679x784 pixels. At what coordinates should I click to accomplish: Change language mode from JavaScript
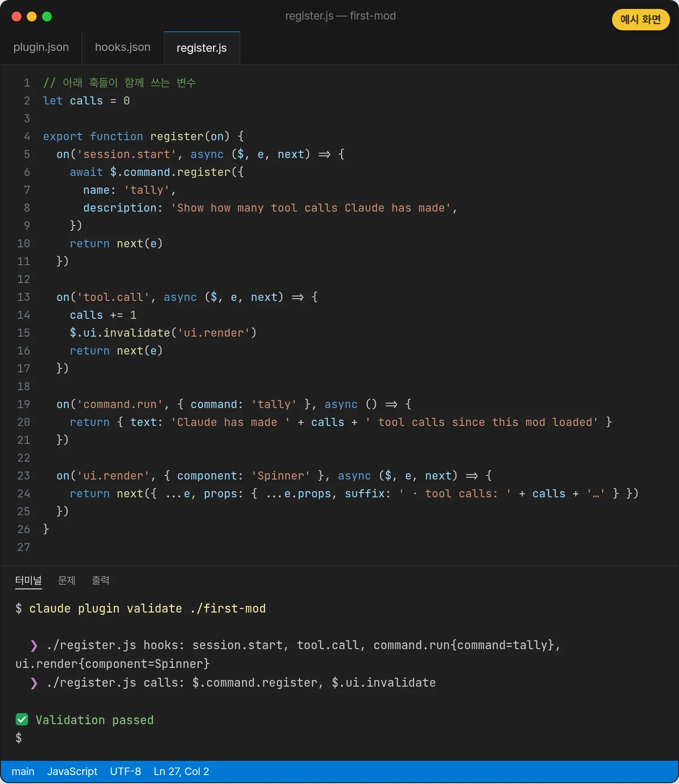72,771
